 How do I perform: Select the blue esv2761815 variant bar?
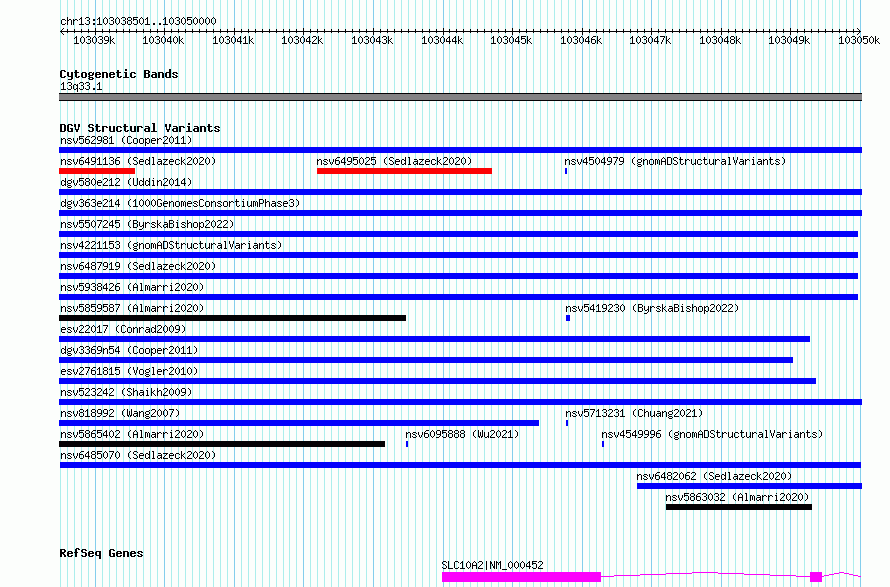pos(438,381)
